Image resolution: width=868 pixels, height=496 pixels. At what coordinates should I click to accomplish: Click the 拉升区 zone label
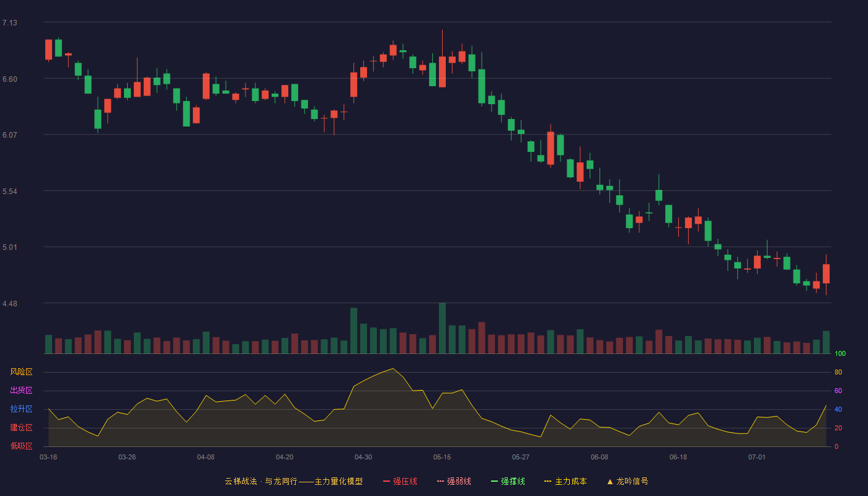click(x=21, y=409)
